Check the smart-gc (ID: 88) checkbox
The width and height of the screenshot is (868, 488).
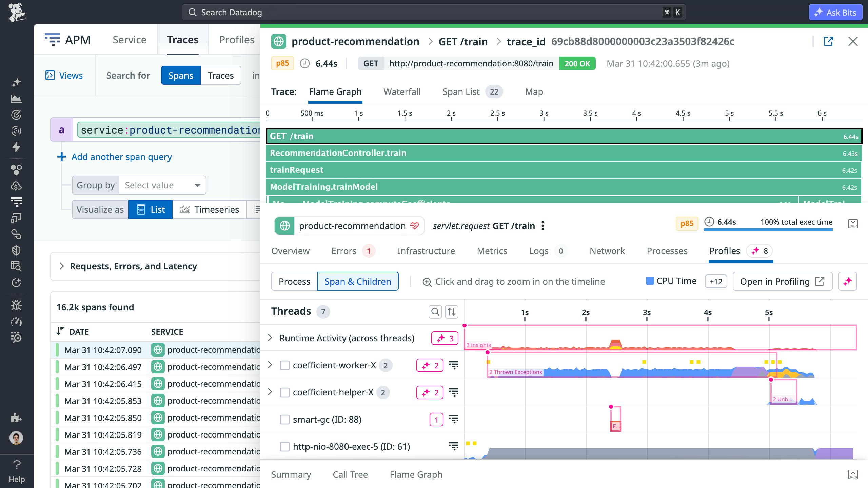(x=284, y=420)
